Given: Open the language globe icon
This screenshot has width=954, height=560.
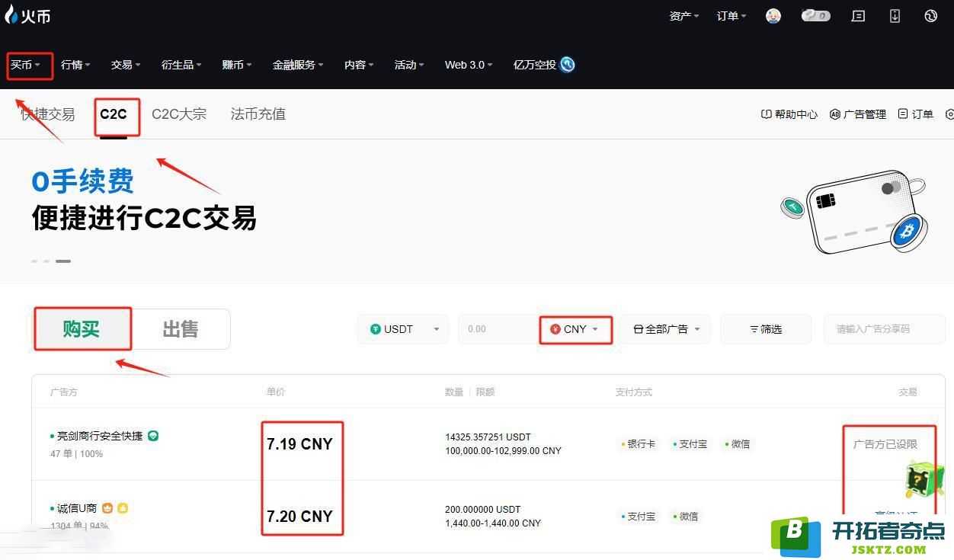Looking at the screenshot, I should click(x=930, y=15).
